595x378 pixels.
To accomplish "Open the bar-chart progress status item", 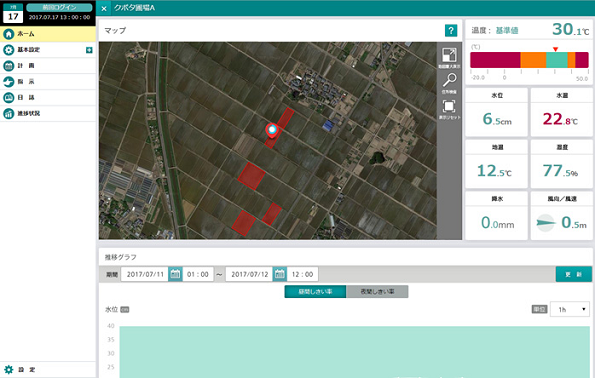I will click(x=47, y=113).
